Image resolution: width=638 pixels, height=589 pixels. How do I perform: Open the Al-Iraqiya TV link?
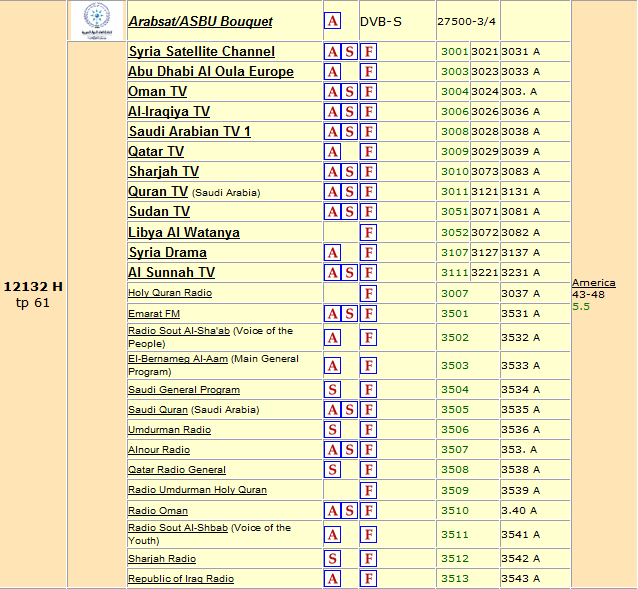pyautogui.click(x=169, y=111)
